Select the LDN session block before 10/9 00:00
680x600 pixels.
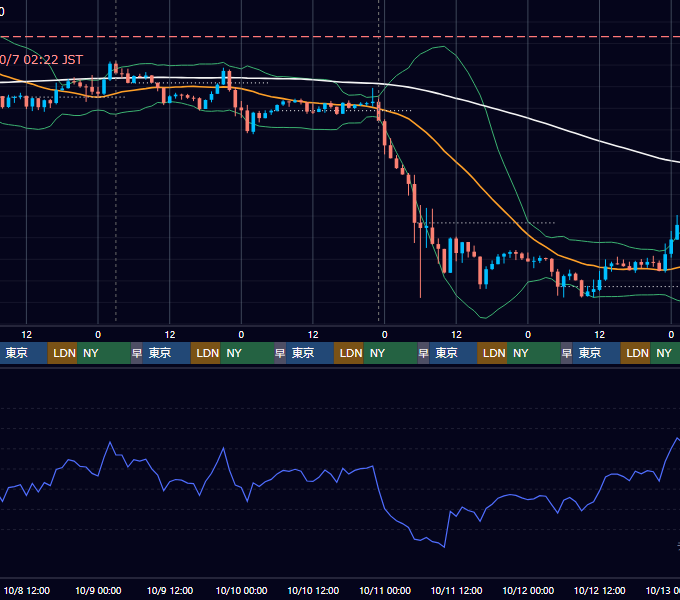pos(62,353)
